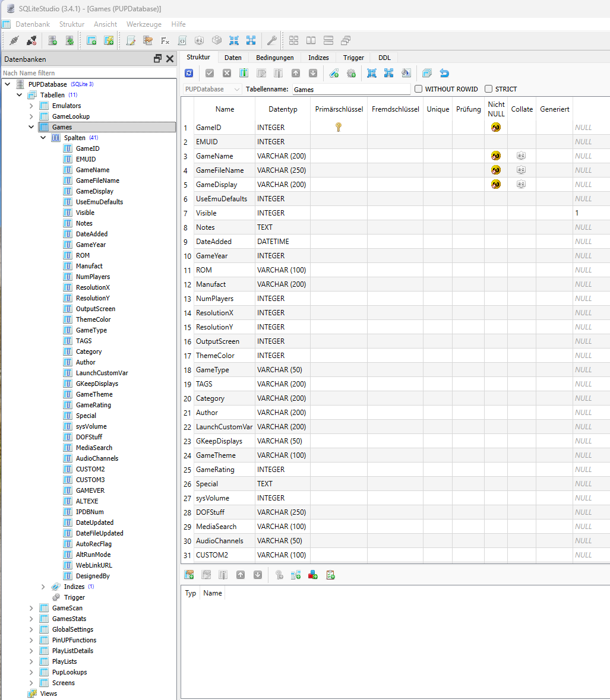Cascade windows using the main toolbar icon

[346, 40]
